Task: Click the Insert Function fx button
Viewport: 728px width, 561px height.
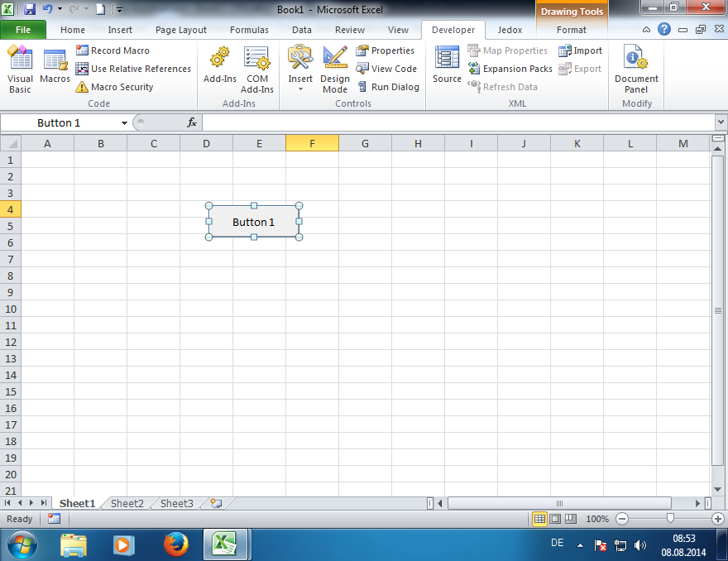Action: coord(192,122)
